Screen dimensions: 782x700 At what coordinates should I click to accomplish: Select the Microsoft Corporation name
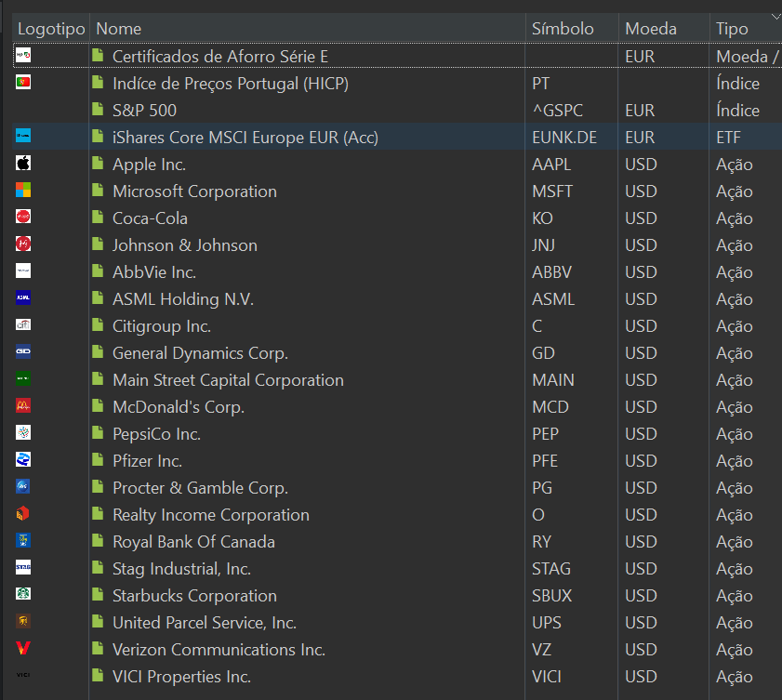coord(194,192)
